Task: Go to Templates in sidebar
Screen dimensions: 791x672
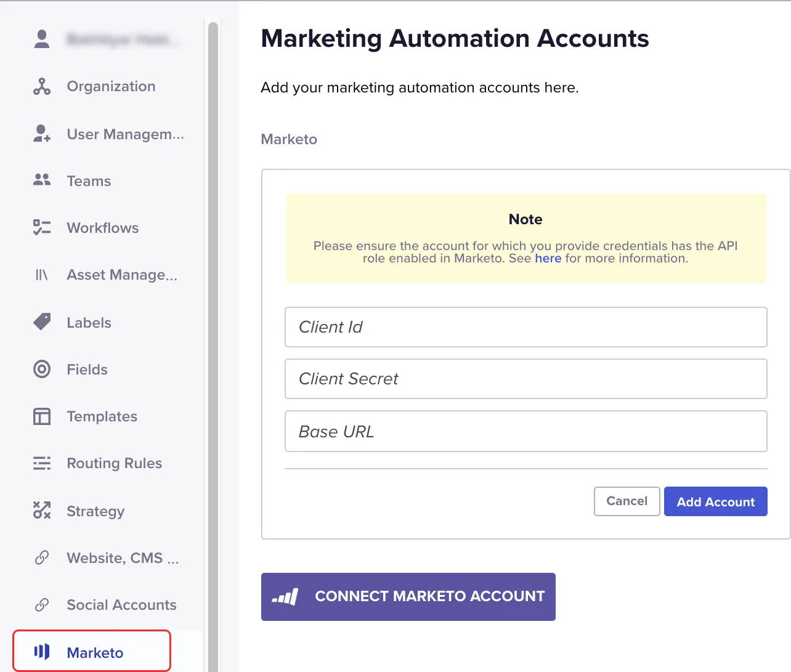Action: 102,416
